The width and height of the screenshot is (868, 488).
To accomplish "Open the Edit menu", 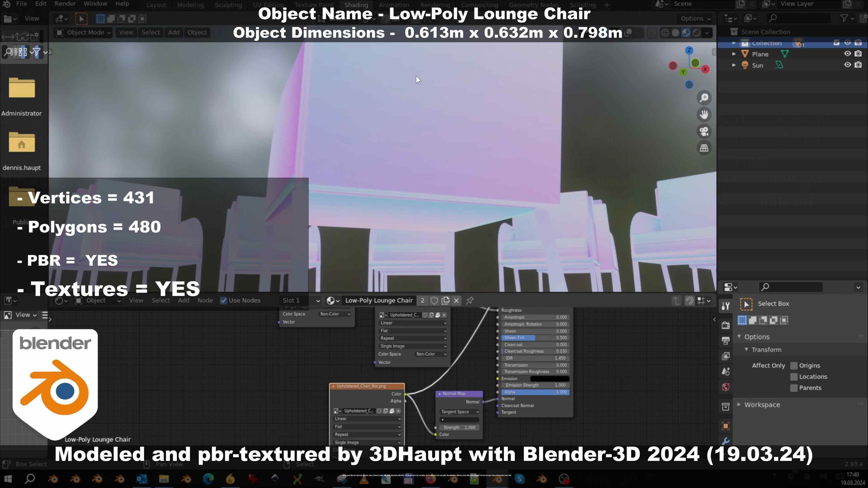I will pyautogui.click(x=41, y=4).
